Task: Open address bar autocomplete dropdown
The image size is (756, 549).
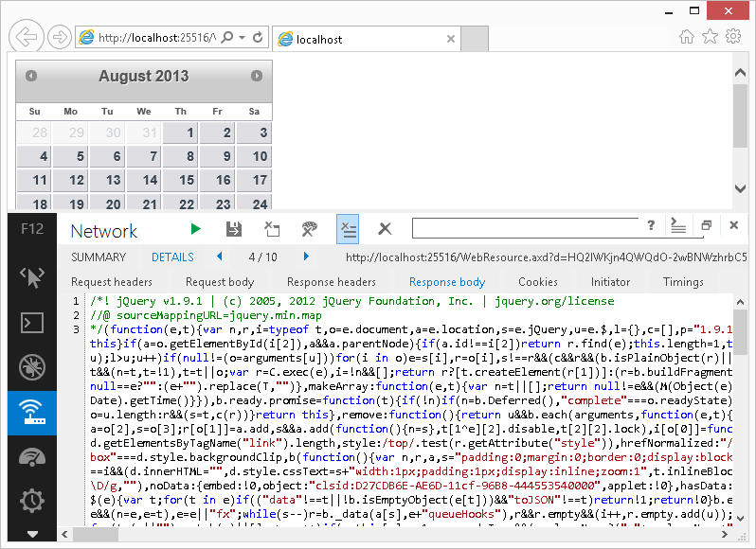Action: coord(242,37)
